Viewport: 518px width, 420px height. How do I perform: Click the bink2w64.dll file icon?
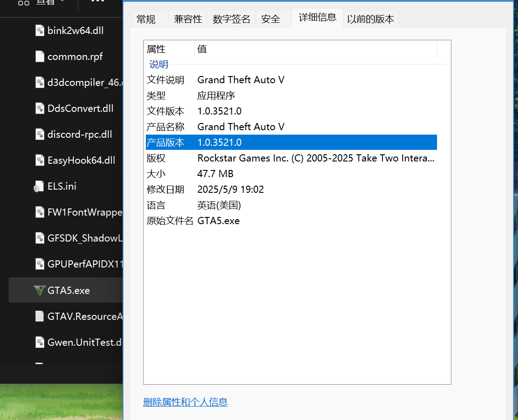40,30
